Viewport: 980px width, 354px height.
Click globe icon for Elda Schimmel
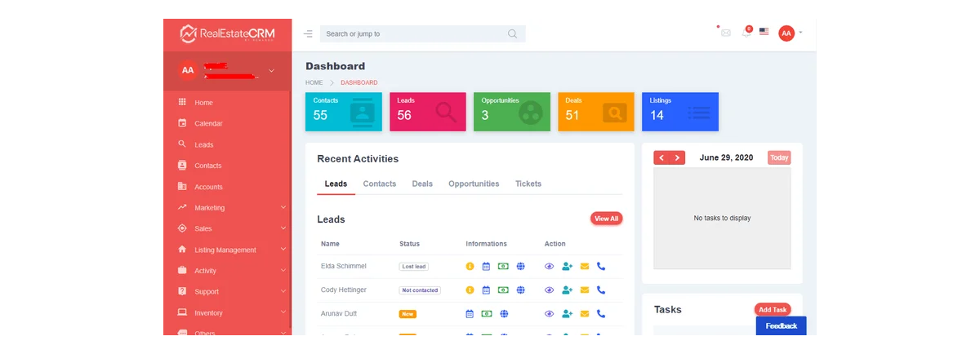520,266
